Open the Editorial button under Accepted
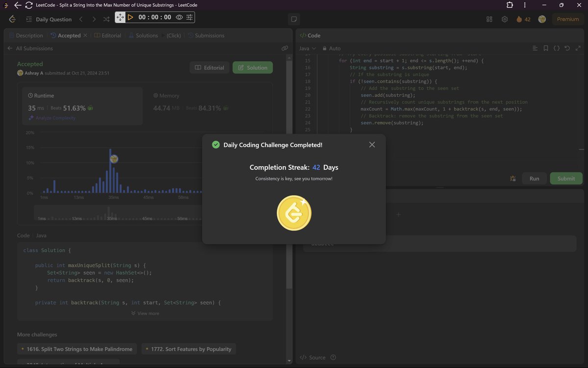The width and height of the screenshot is (588, 368). [x=209, y=68]
